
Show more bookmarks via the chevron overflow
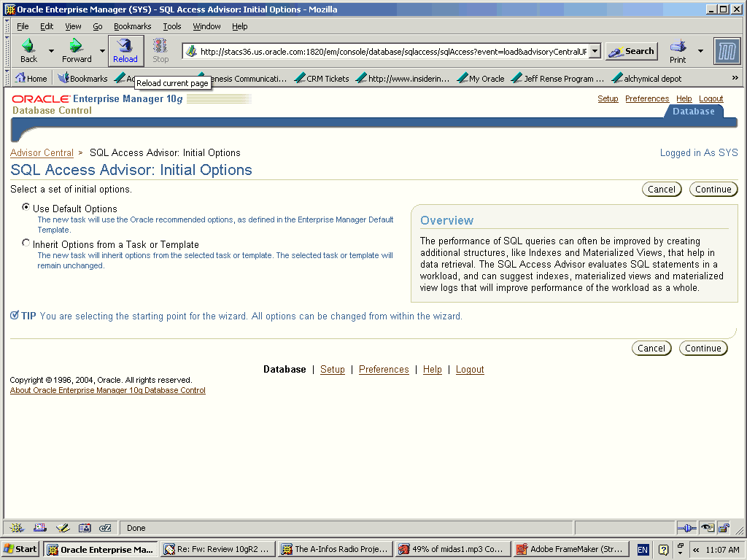coord(735,78)
